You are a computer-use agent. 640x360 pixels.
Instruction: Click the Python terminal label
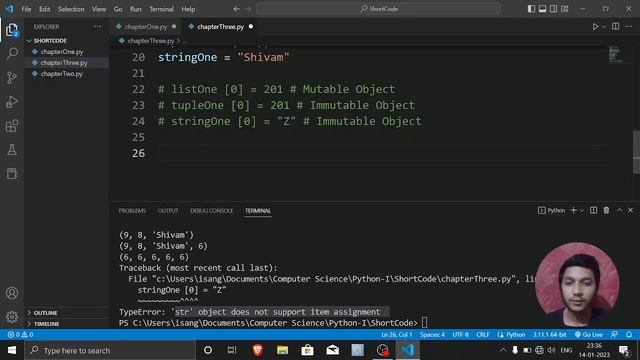coord(551,210)
